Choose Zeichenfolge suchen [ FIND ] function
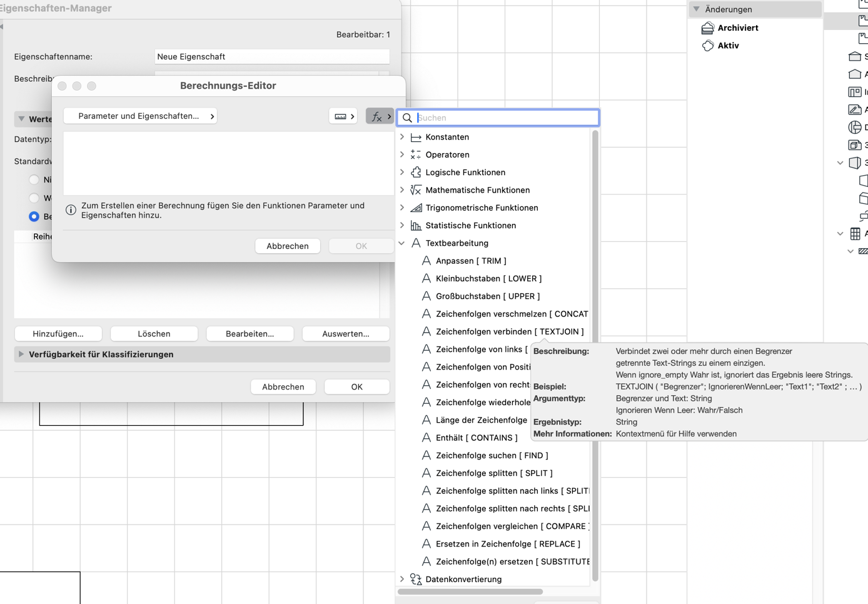Viewport: 868px width, 604px height. click(x=492, y=455)
